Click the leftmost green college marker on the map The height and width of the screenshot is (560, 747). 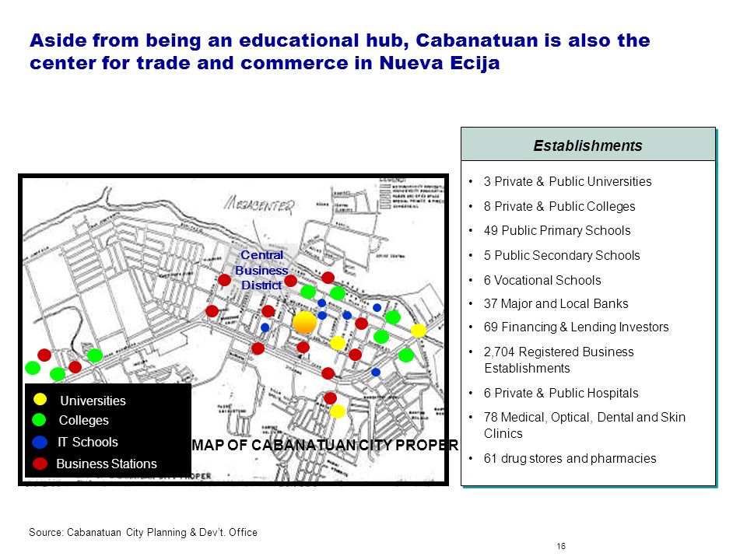click(x=33, y=368)
